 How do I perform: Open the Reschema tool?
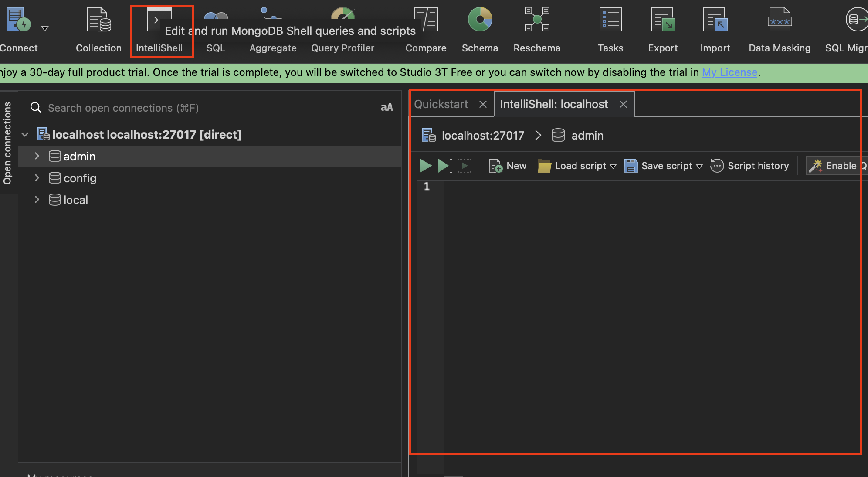(537, 30)
